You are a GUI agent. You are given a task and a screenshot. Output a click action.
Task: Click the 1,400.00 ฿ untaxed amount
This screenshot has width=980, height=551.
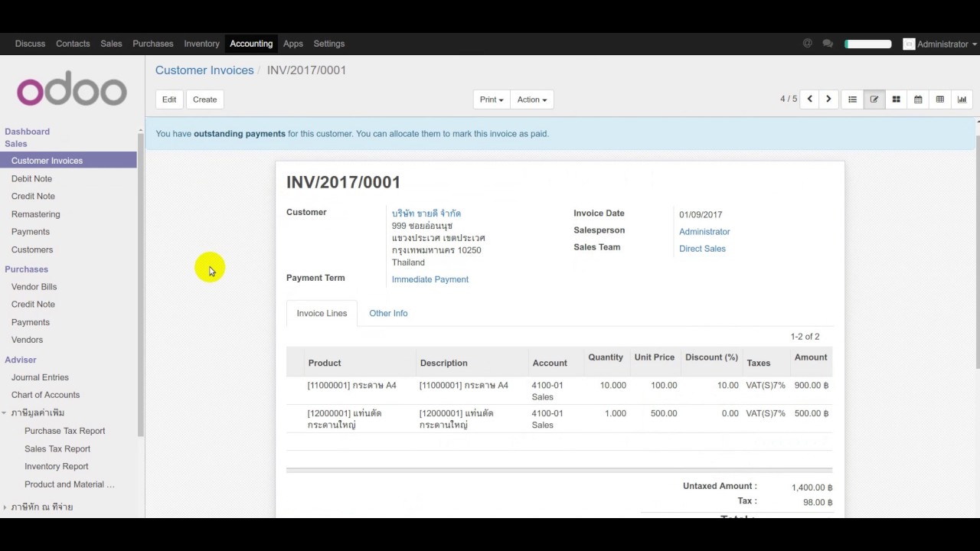tap(812, 487)
